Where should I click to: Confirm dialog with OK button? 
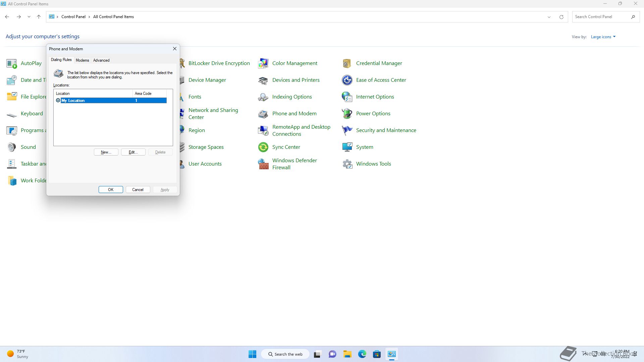pyautogui.click(x=111, y=190)
